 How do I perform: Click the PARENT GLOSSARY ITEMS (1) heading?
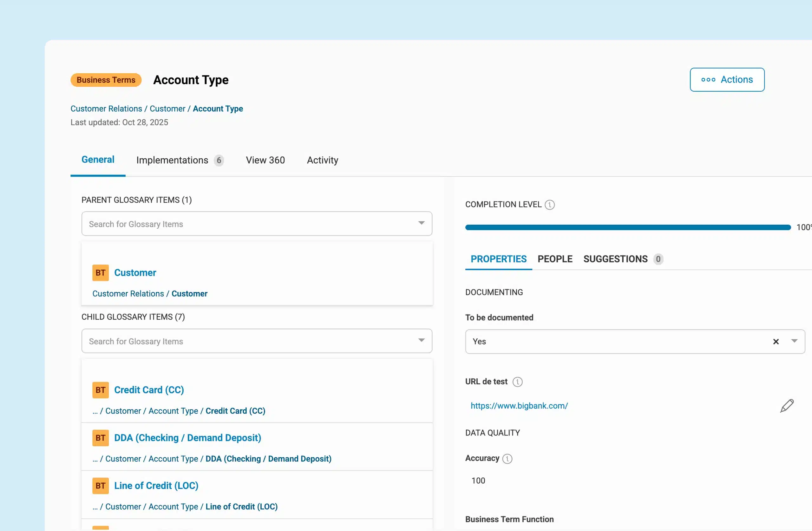136,200
